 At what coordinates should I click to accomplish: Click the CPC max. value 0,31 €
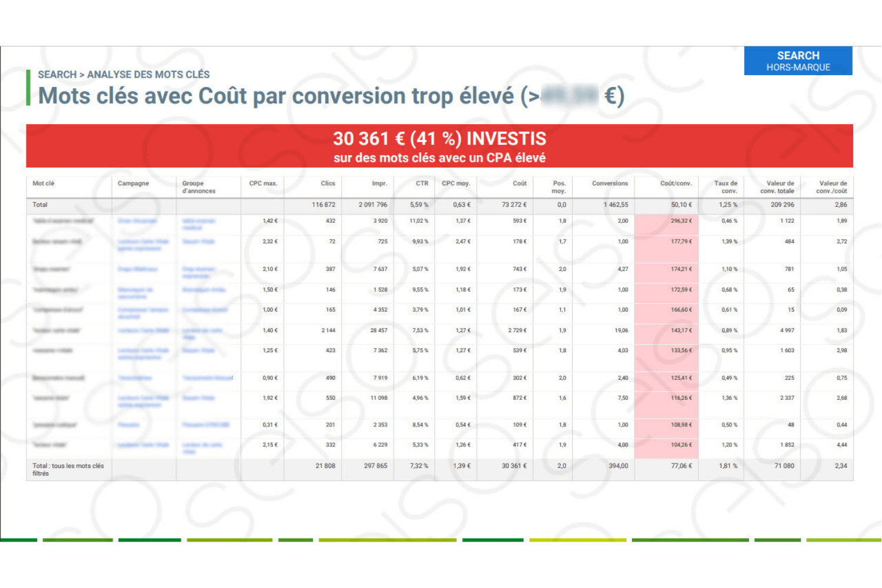click(x=270, y=425)
